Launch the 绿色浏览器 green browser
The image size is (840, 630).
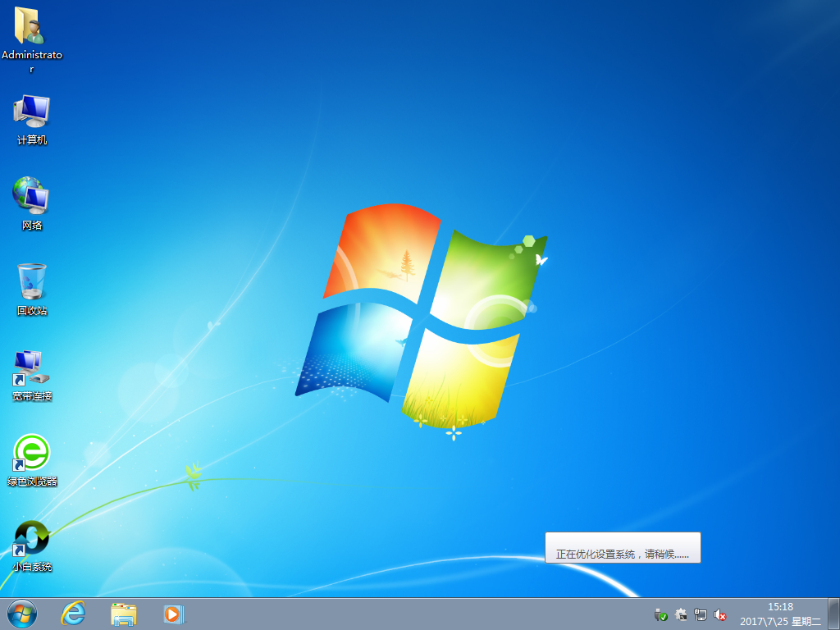tap(30, 456)
